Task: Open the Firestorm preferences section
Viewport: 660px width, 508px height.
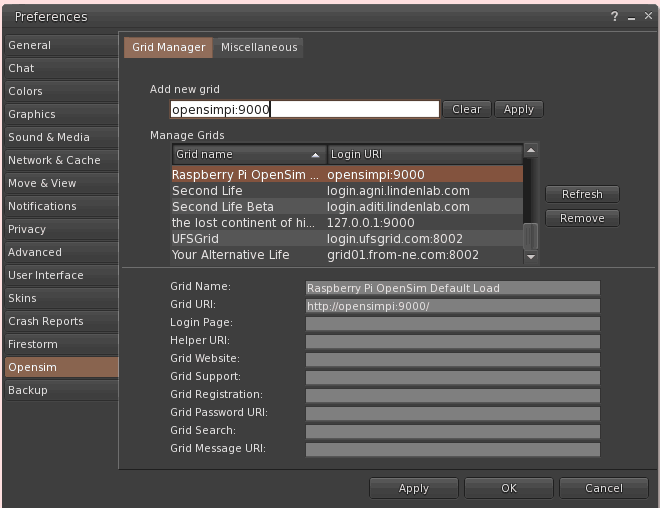Action: pos(61,344)
